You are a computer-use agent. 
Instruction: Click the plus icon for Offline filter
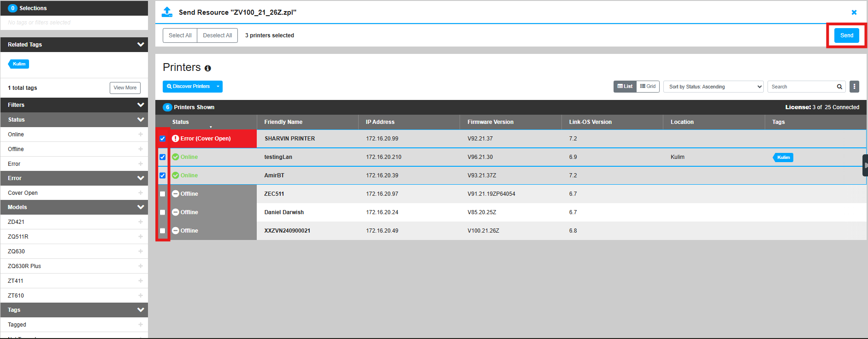[x=141, y=149]
